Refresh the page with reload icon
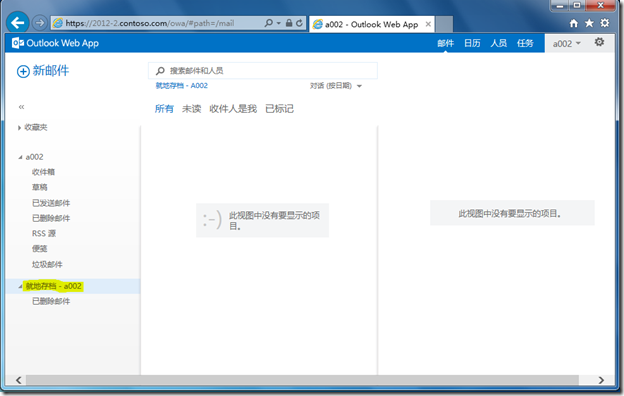The width and height of the screenshot is (624, 396). (x=299, y=23)
